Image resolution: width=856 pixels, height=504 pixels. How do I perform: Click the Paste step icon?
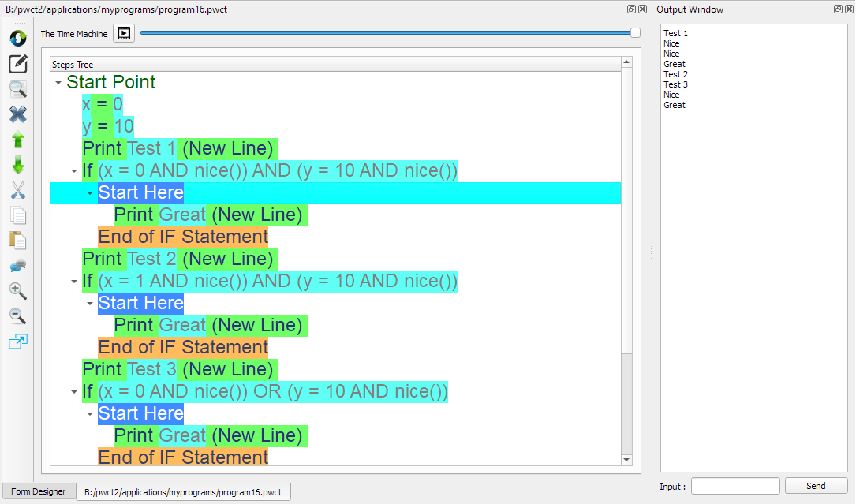click(17, 241)
